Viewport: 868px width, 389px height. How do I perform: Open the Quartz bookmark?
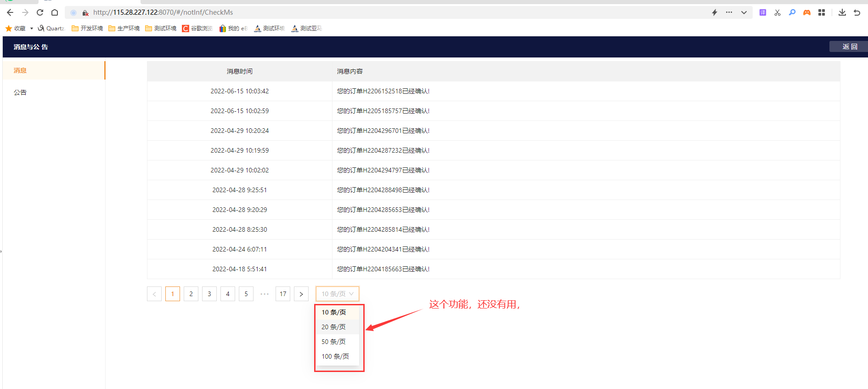pyautogui.click(x=51, y=29)
